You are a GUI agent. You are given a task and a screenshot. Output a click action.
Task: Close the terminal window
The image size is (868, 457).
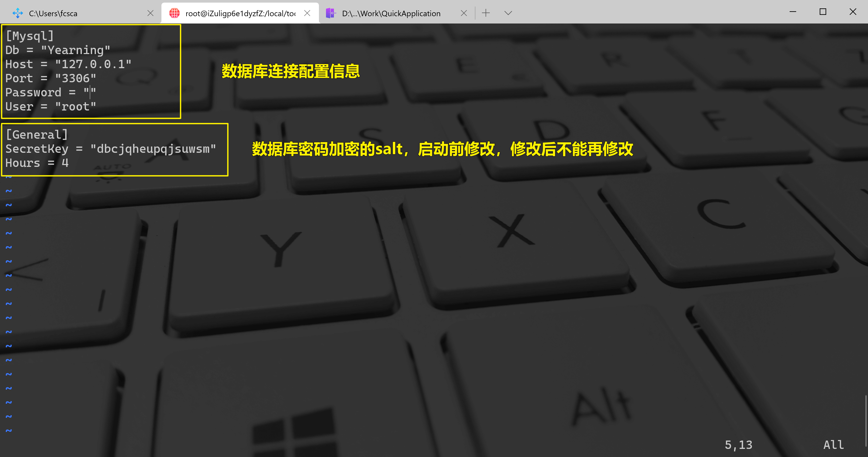[x=853, y=12]
